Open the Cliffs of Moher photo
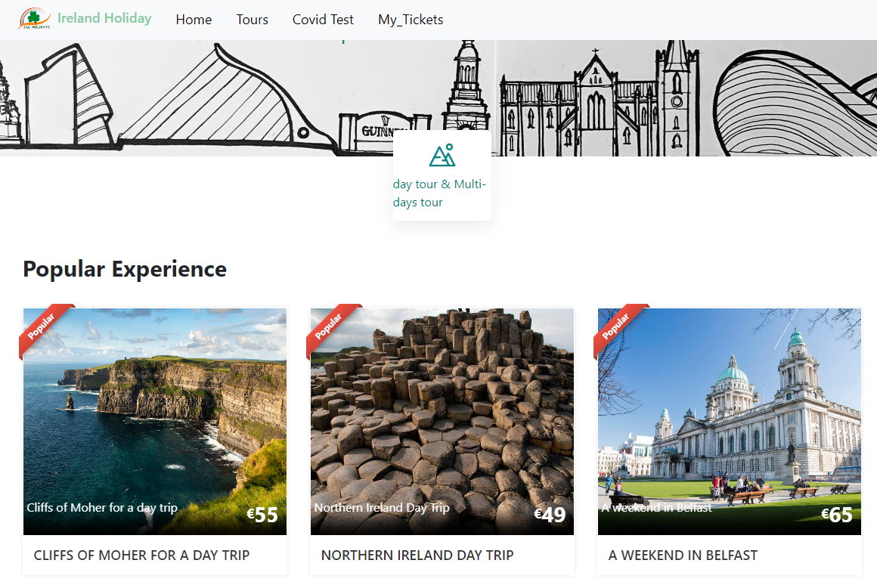The image size is (877, 588). (x=155, y=422)
